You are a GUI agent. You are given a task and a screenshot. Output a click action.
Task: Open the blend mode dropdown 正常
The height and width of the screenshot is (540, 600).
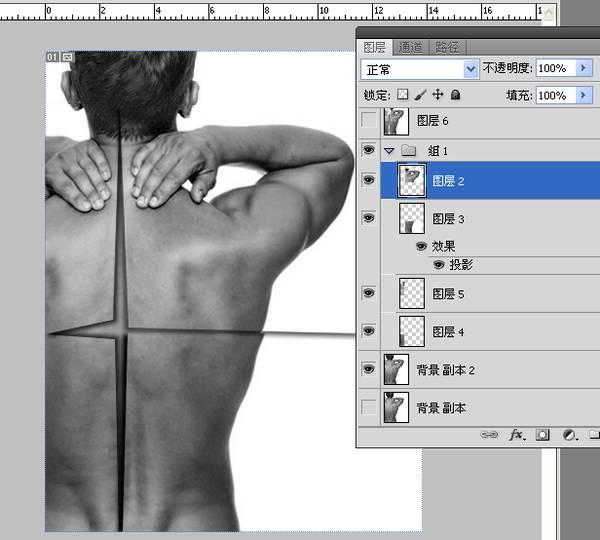[419, 69]
